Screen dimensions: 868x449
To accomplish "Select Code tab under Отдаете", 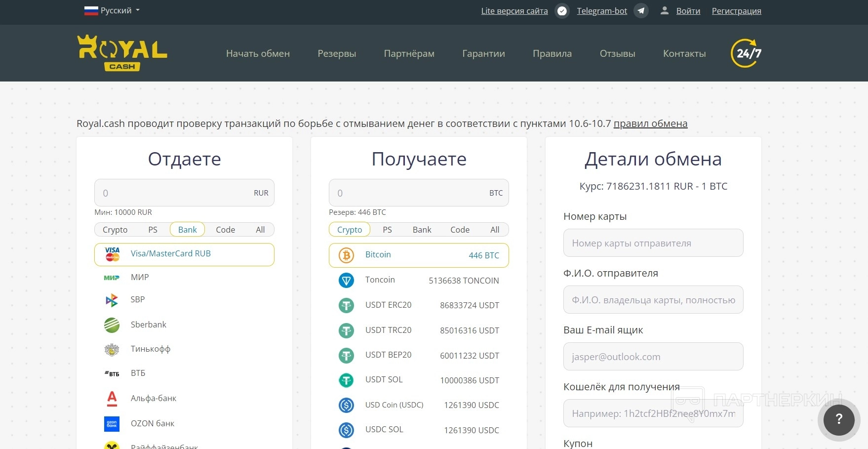I will tap(226, 230).
